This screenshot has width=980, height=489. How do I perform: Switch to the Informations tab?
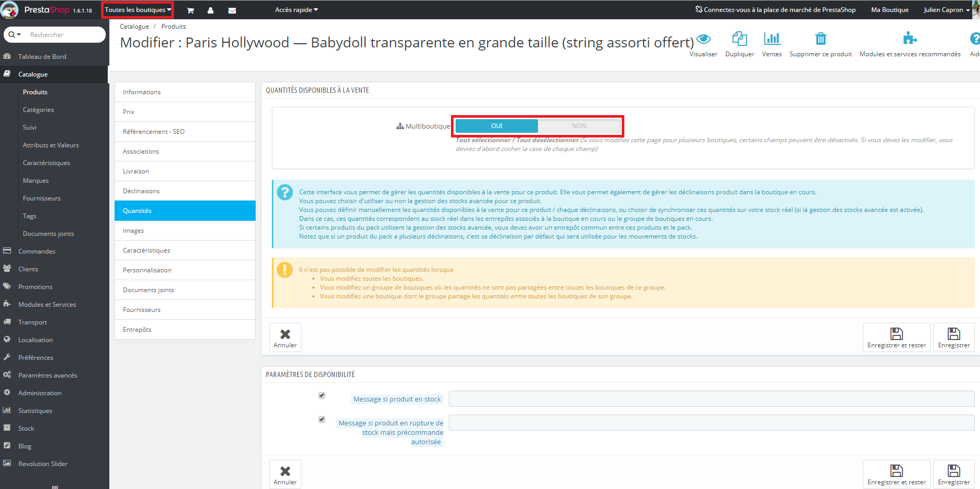(185, 92)
